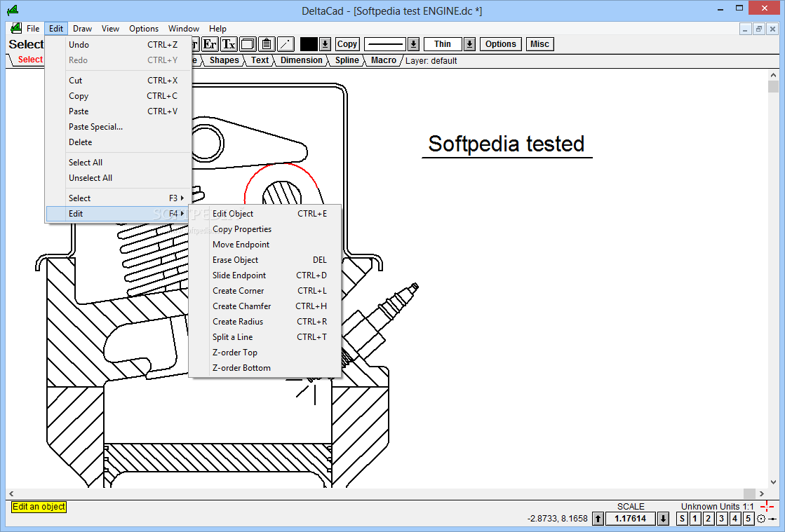Choose Erase Object in the submenu
The height and width of the screenshot is (532, 785).
tap(265, 260)
